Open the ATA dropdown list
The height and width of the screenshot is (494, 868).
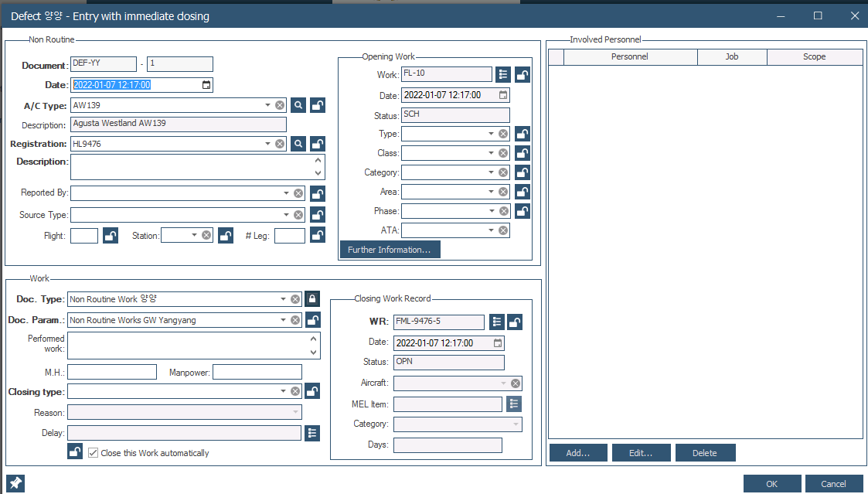[x=491, y=230]
